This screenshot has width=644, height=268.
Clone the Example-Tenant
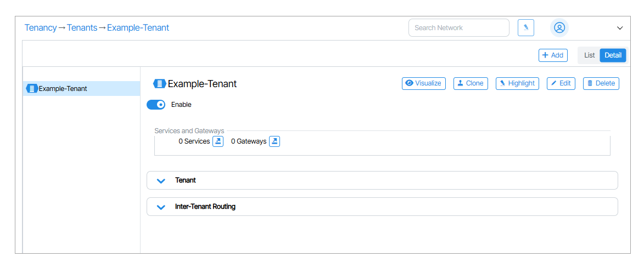pos(471,83)
